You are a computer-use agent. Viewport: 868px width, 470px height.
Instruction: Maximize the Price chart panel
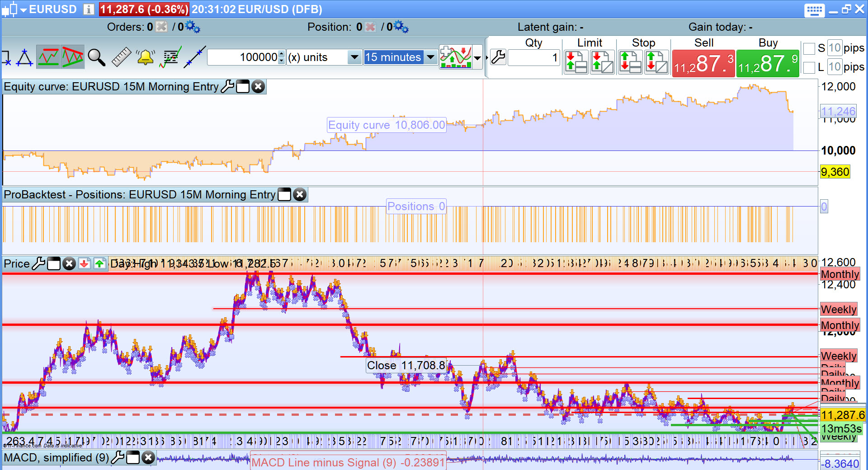coord(54,263)
